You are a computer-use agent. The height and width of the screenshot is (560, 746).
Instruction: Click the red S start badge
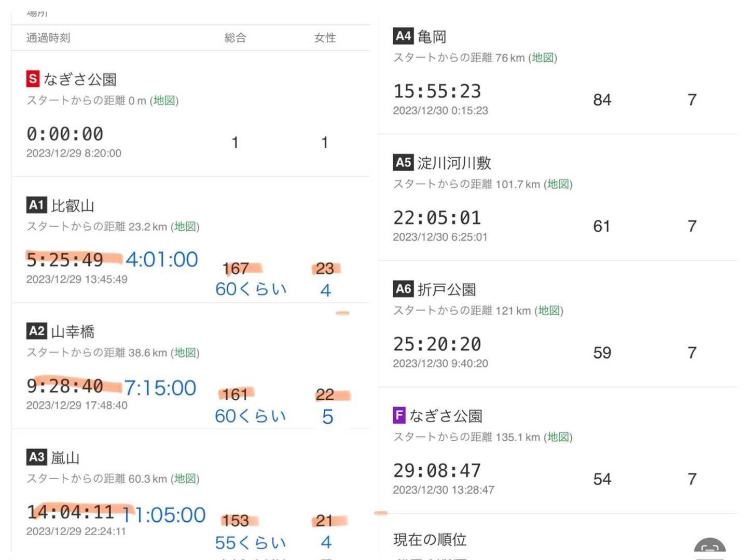pos(33,79)
